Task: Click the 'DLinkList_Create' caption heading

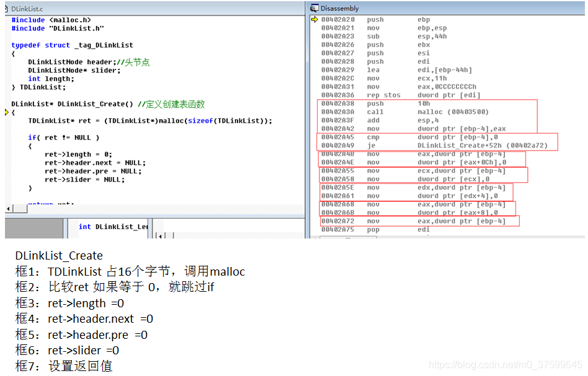Action: tap(59, 256)
